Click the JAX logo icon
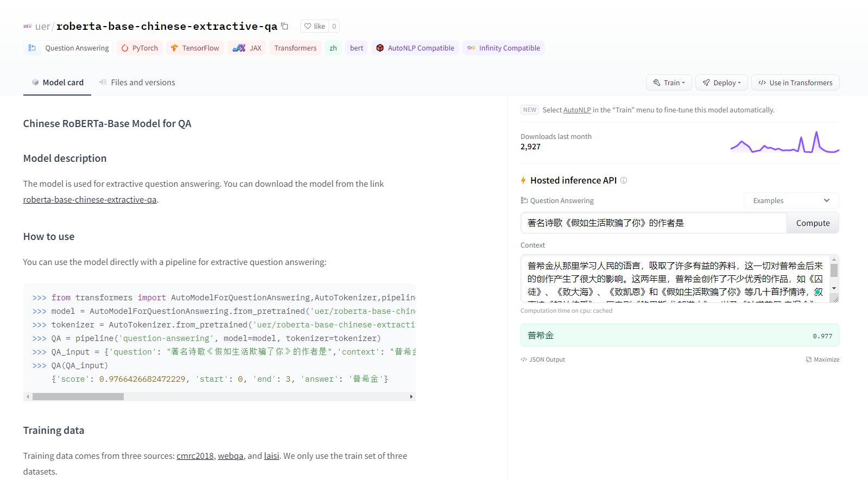The height and width of the screenshot is (480, 868). tap(239, 48)
